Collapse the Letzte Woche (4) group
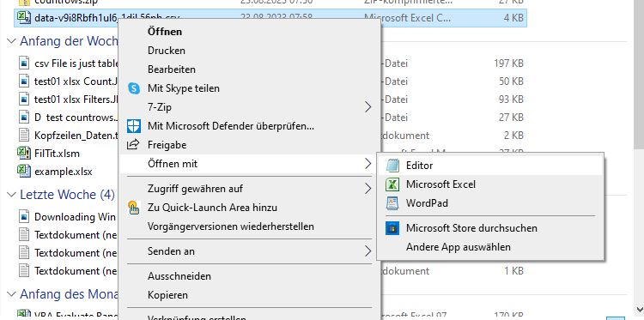 tap(12, 195)
